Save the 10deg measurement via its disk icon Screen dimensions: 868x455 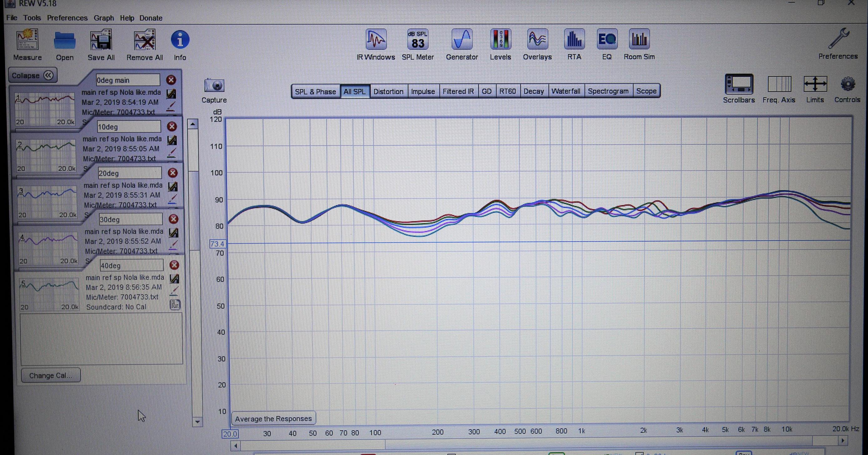click(173, 140)
